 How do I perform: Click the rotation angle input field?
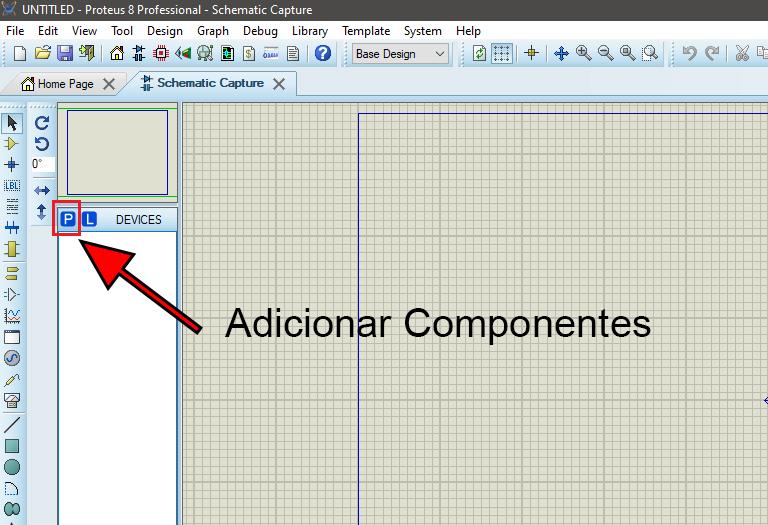click(x=43, y=164)
